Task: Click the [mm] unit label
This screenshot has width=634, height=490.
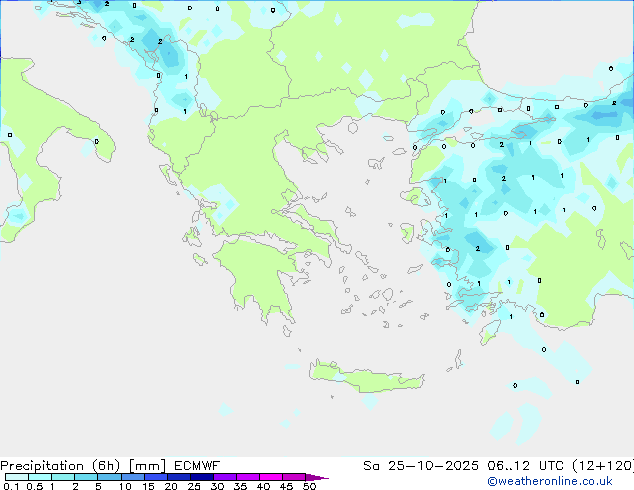Action: 148,466
